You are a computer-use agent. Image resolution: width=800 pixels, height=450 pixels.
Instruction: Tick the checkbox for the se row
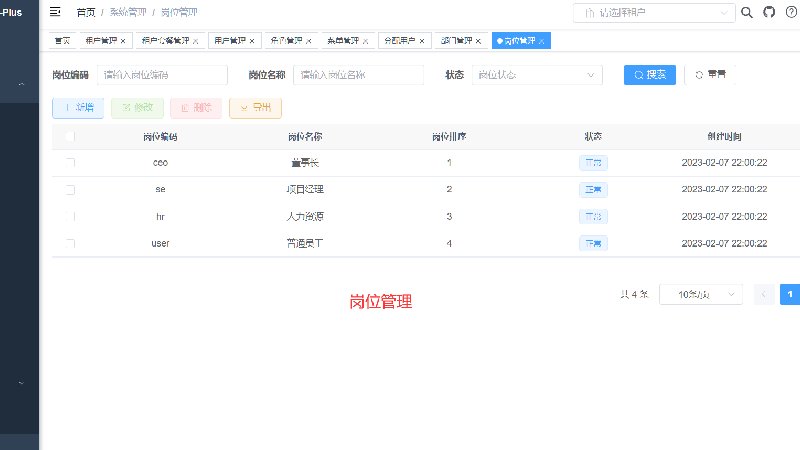(x=70, y=190)
